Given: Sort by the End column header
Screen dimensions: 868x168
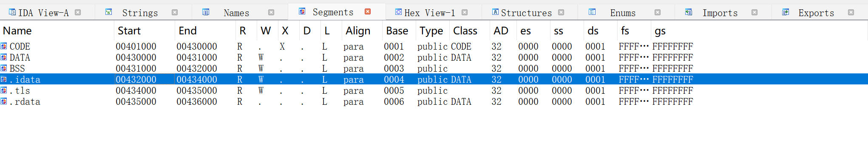Looking at the screenshot, I should pos(205,31).
